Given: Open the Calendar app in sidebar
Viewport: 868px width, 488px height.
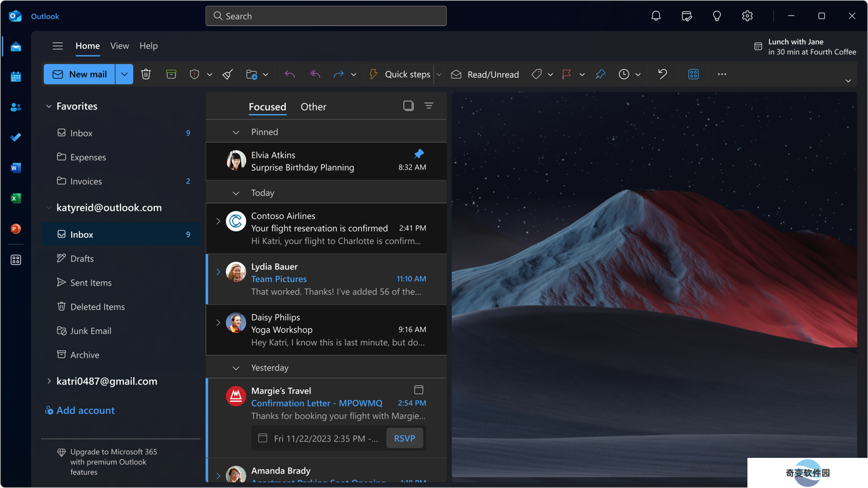Looking at the screenshot, I should click(x=16, y=77).
